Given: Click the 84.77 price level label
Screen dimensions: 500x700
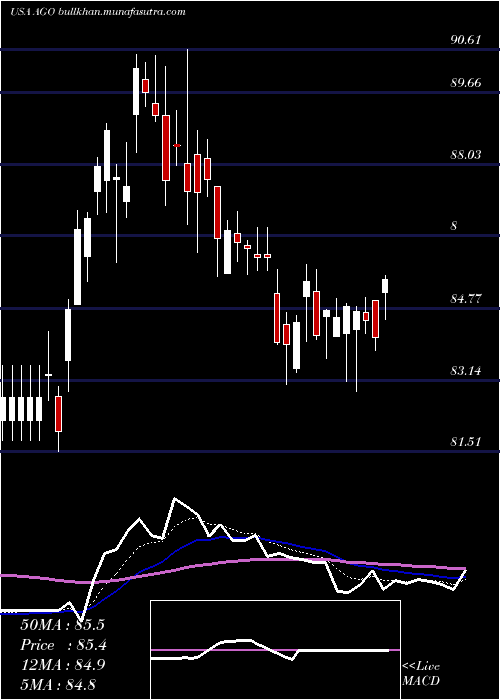Looking at the screenshot, I should (x=466, y=299).
